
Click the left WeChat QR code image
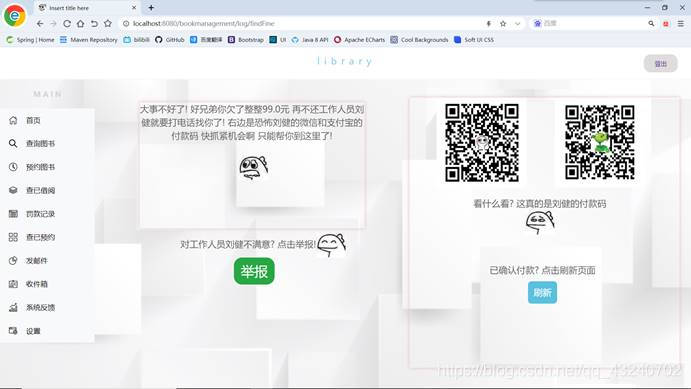pyautogui.click(x=482, y=143)
